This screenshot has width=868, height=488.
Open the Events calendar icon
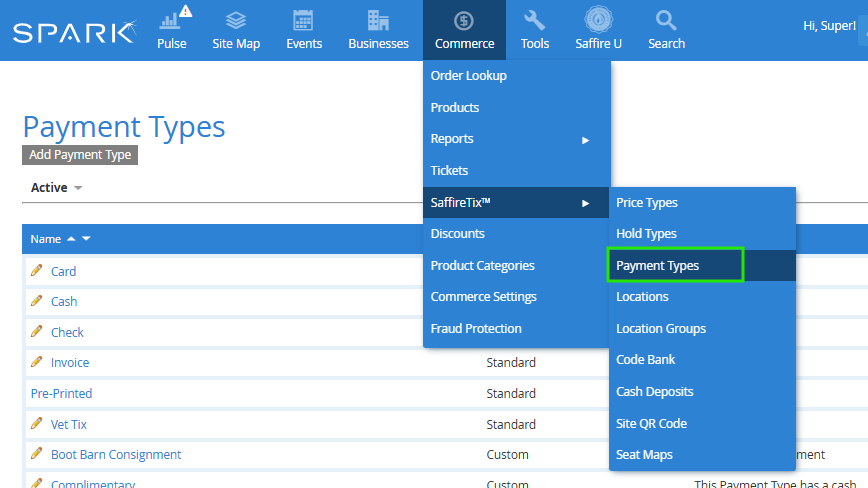(x=303, y=20)
